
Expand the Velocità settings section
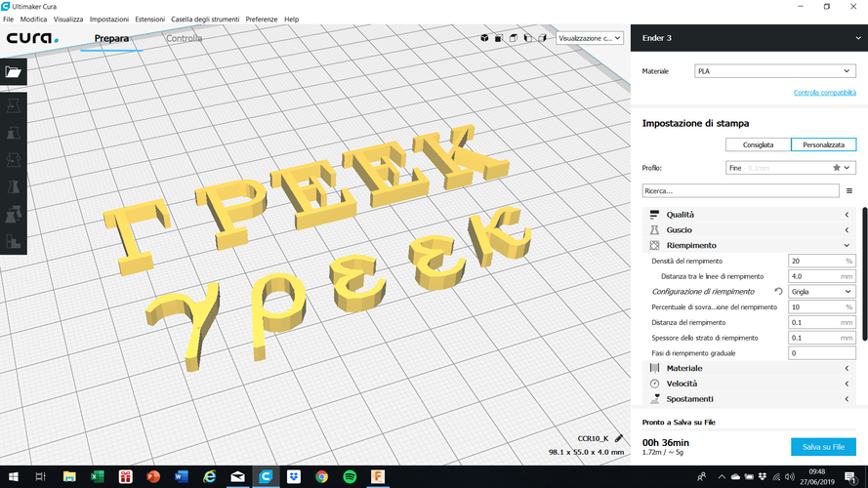749,384
